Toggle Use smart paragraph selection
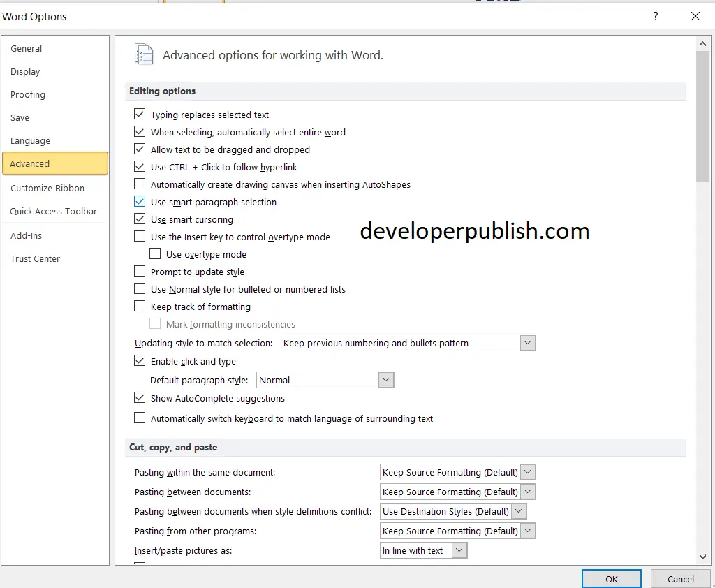 coord(140,202)
